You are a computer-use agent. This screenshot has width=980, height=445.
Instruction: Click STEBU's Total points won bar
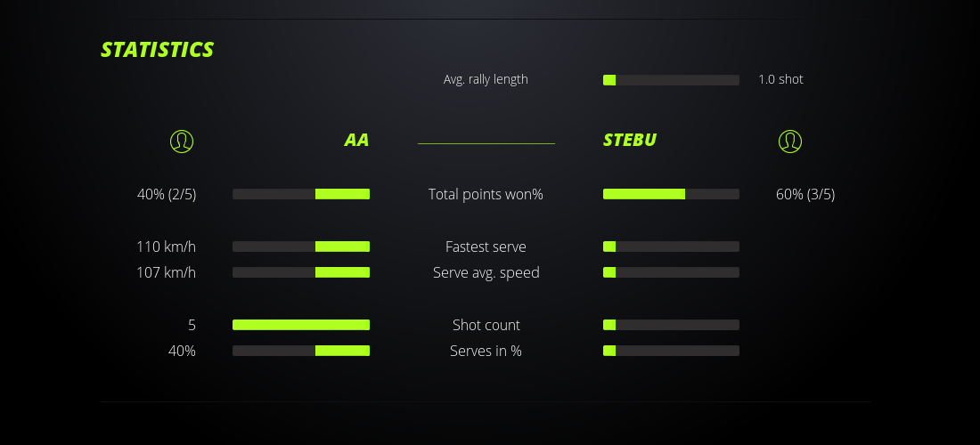click(671, 194)
